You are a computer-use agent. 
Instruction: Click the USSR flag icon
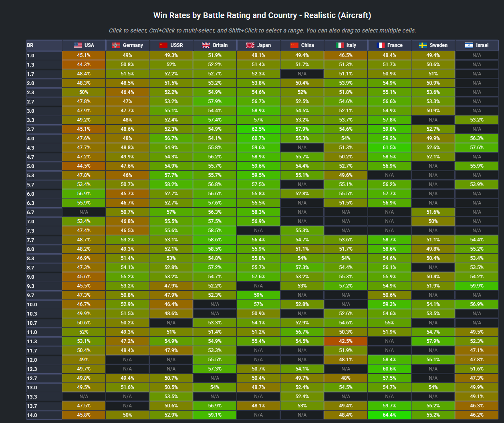163,45
